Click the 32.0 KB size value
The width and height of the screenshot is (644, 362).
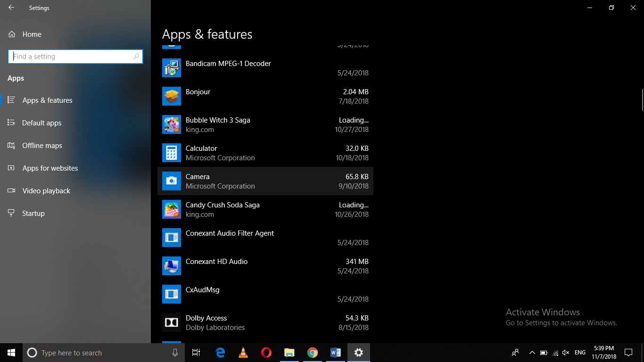point(357,148)
